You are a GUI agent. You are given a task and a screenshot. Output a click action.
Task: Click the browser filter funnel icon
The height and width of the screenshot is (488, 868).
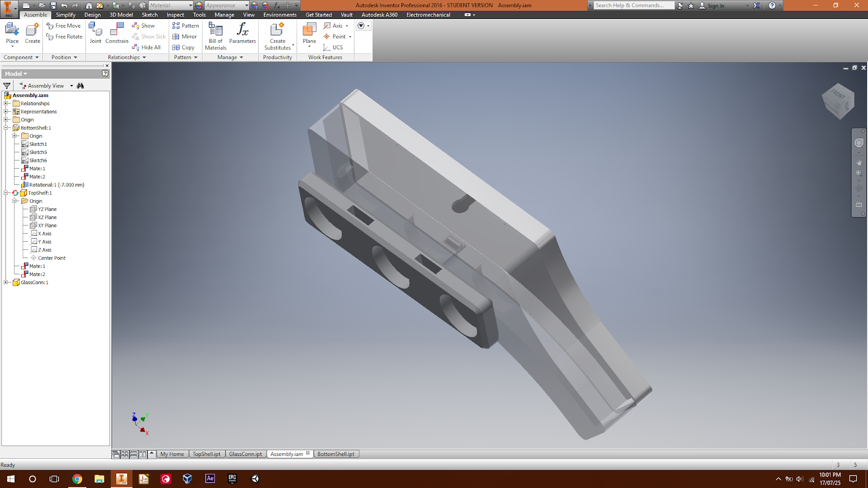click(x=7, y=86)
